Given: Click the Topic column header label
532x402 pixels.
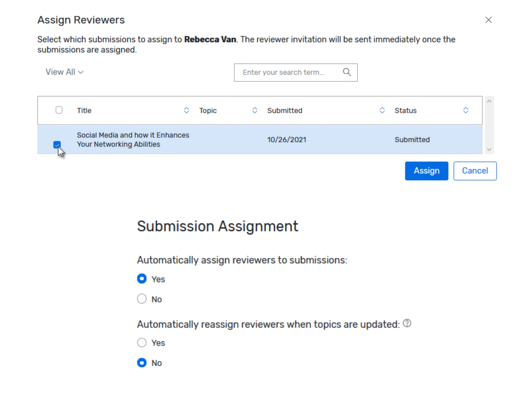Looking at the screenshot, I should pyautogui.click(x=208, y=110).
